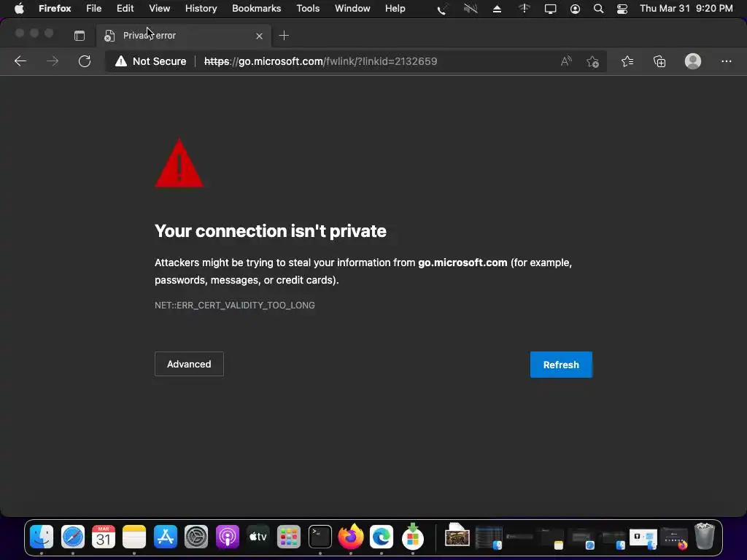This screenshot has height=560, width=747.
Task: Open Microsoft Edge from the dock
Action: 382,537
